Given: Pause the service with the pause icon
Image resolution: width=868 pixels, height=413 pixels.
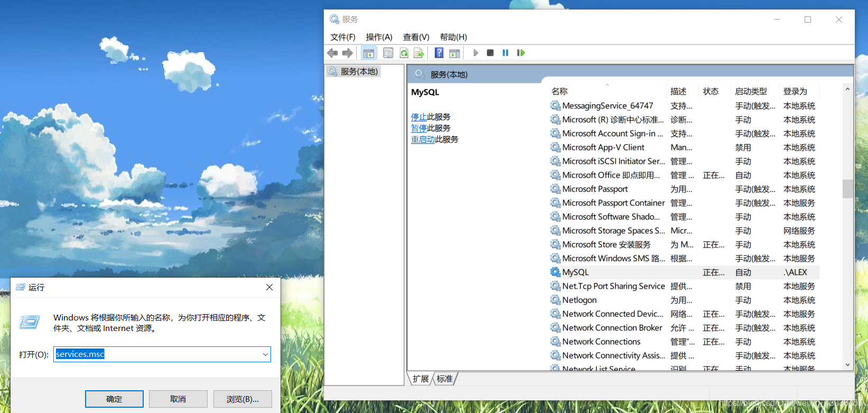Looking at the screenshot, I should coord(506,53).
